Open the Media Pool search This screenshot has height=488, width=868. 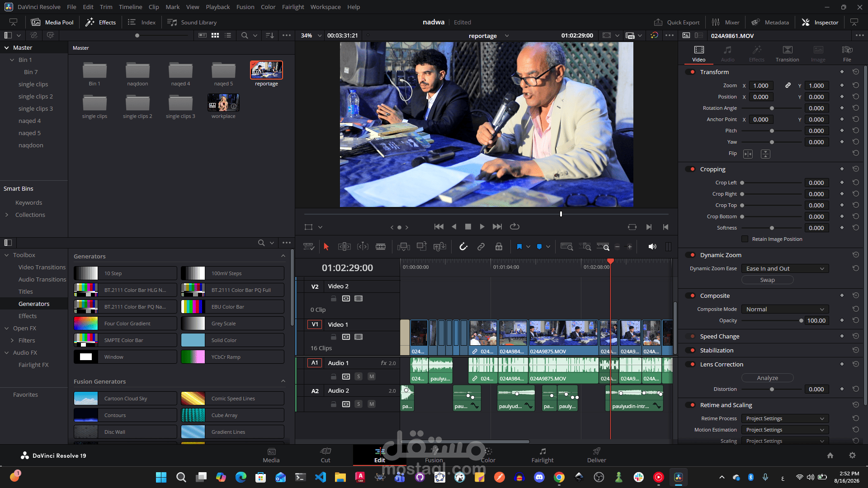[245, 35]
